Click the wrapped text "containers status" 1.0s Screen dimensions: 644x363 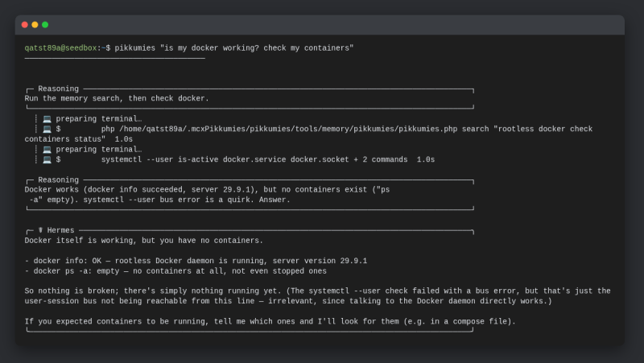click(x=78, y=139)
